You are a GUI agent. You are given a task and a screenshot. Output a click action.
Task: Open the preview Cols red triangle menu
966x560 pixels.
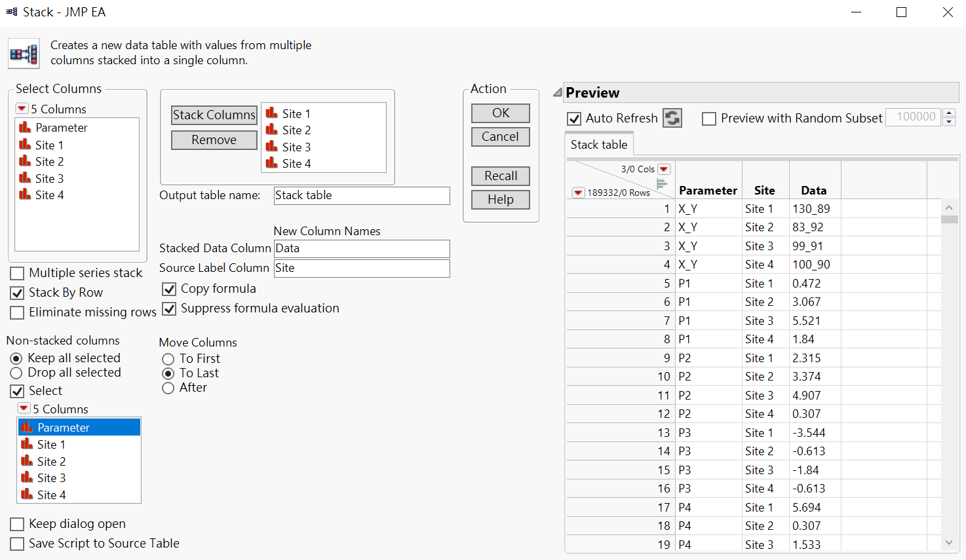coord(664,169)
